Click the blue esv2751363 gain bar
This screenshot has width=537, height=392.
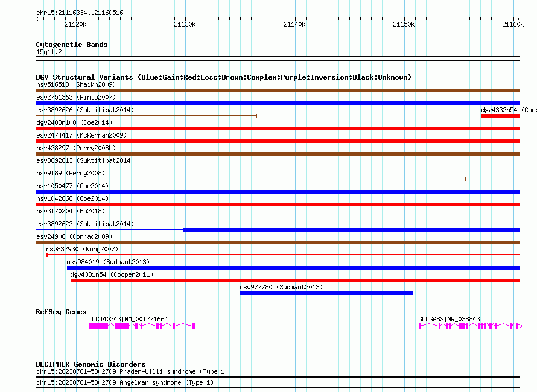(278, 103)
